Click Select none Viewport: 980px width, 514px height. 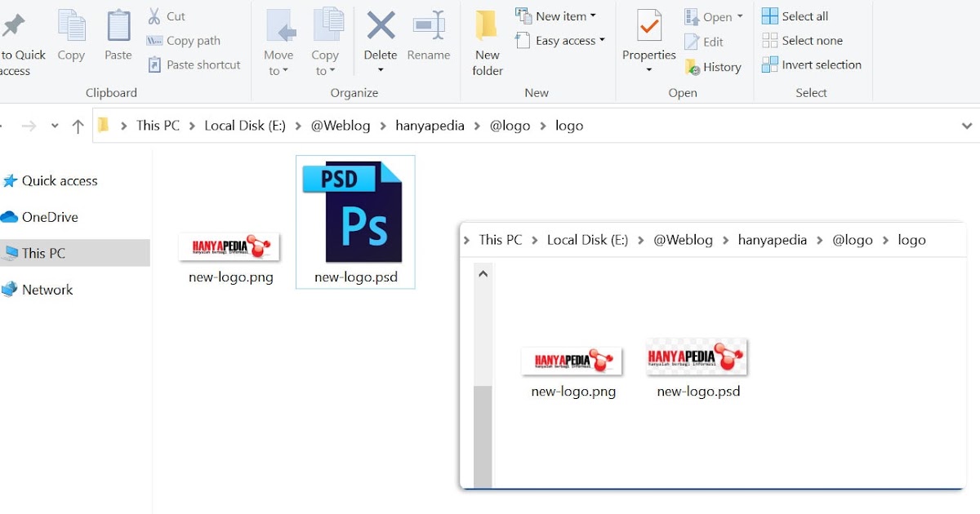[x=802, y=40]
